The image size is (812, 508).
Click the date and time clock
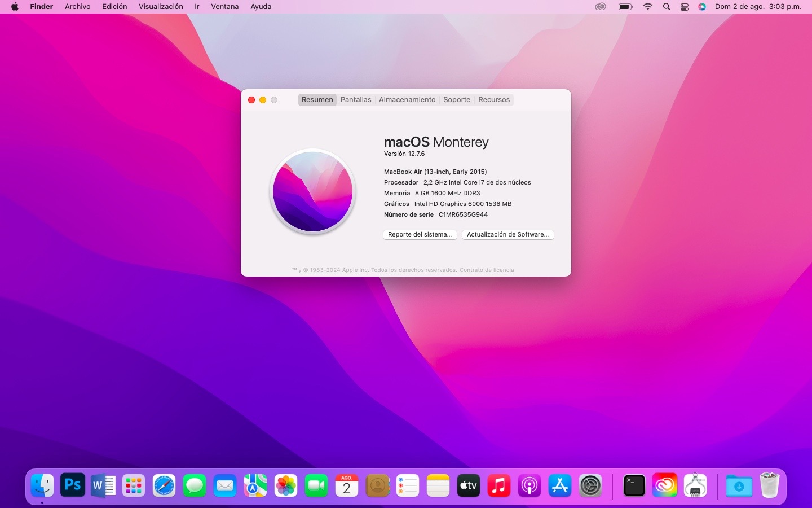coord(758,7)
